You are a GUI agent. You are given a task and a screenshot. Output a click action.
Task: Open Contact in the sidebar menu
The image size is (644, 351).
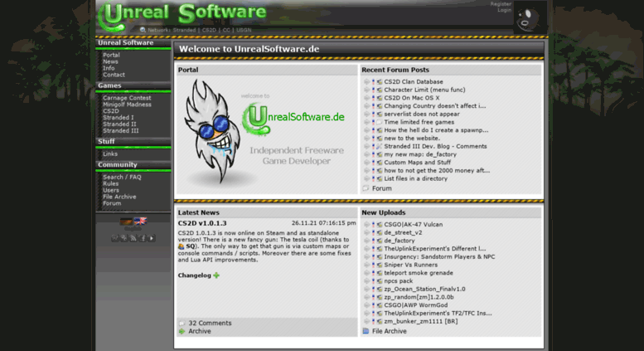click(114, 75)
